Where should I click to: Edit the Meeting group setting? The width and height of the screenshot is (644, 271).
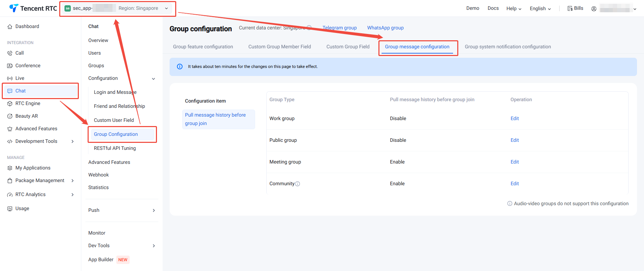514,162
